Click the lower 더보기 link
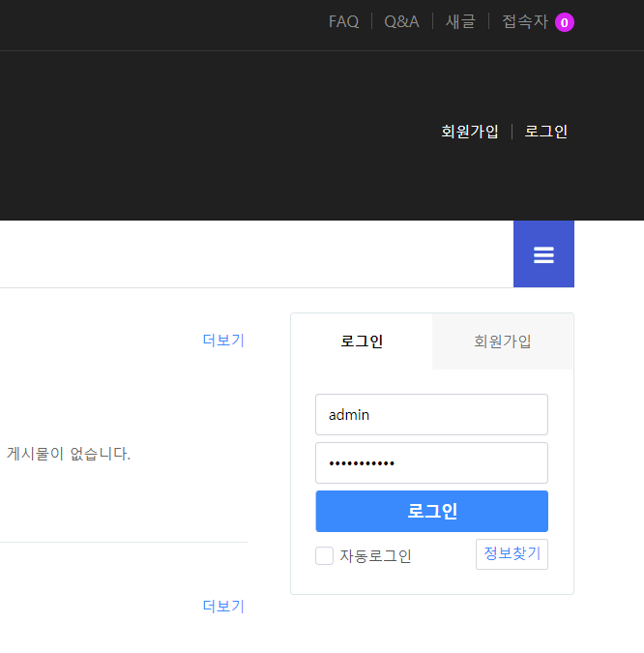 coord(223,607)
